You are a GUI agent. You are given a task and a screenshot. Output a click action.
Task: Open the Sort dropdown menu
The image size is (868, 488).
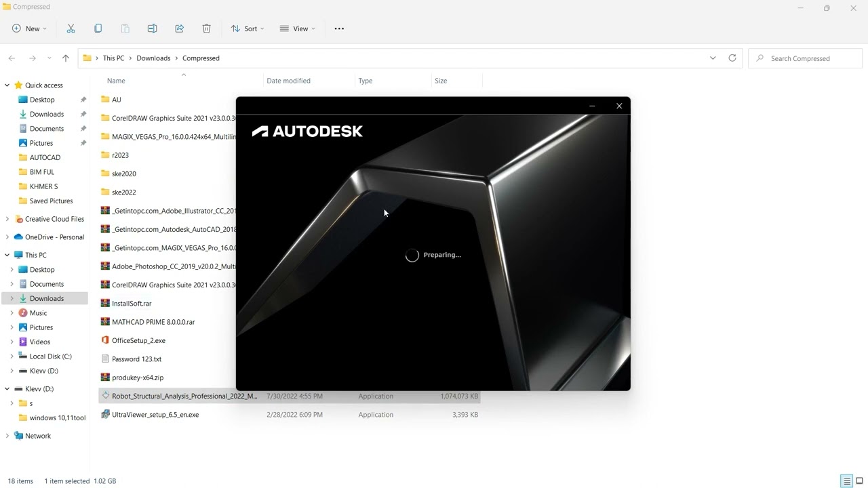coord(248,28)
